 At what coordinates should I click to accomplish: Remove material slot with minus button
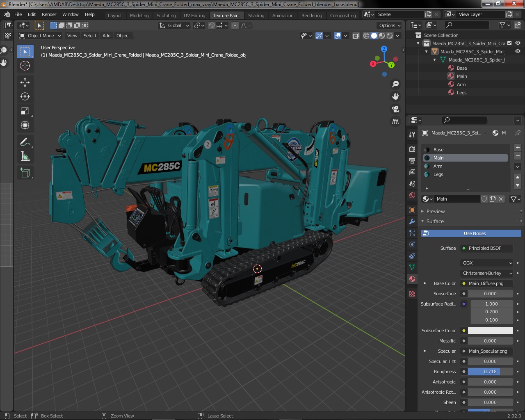pos(518,156)
